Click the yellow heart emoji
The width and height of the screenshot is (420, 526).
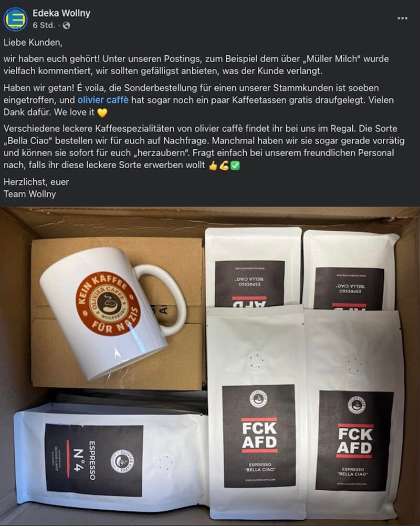[x=102, y=112]
